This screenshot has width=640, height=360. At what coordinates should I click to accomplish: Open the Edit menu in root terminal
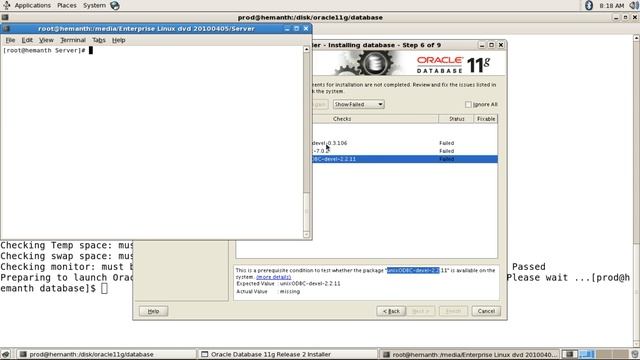coord(27,40)
